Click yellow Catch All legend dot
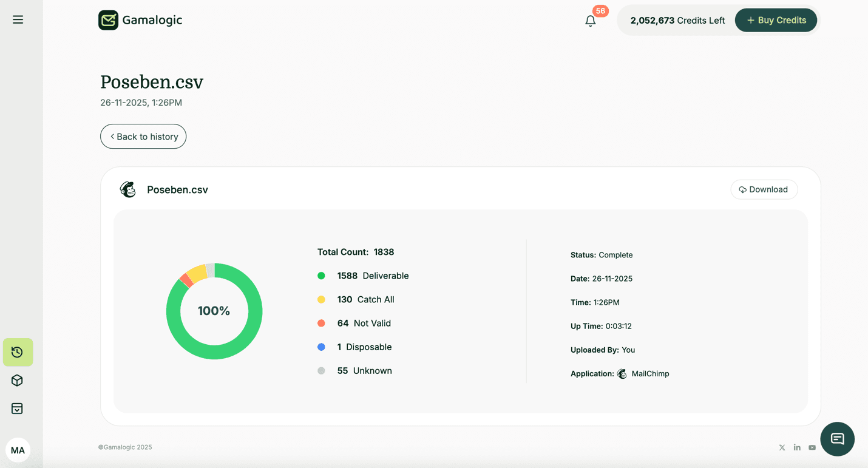Viewport: 868px width, 468px height. point(321,299)
